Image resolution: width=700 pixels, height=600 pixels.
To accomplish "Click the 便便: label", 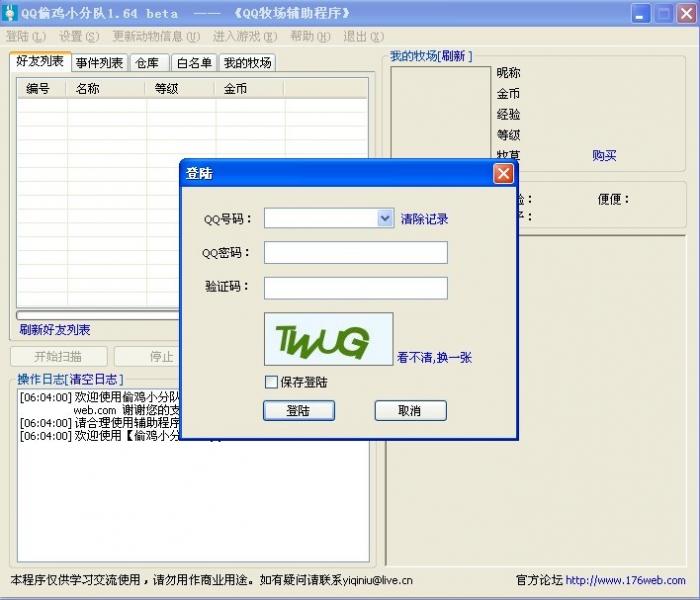I will [613, 199].
